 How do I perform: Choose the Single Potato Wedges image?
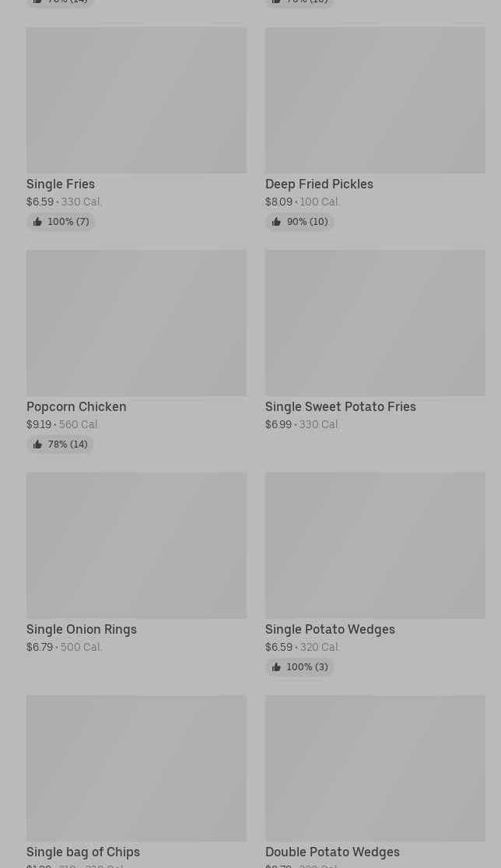pos(375,546)
